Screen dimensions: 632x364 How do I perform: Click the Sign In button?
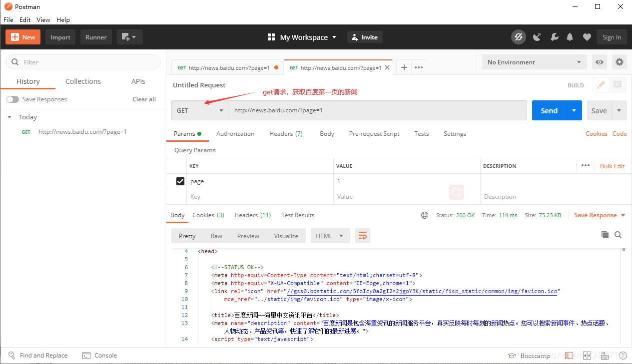(x=612, y=37)
